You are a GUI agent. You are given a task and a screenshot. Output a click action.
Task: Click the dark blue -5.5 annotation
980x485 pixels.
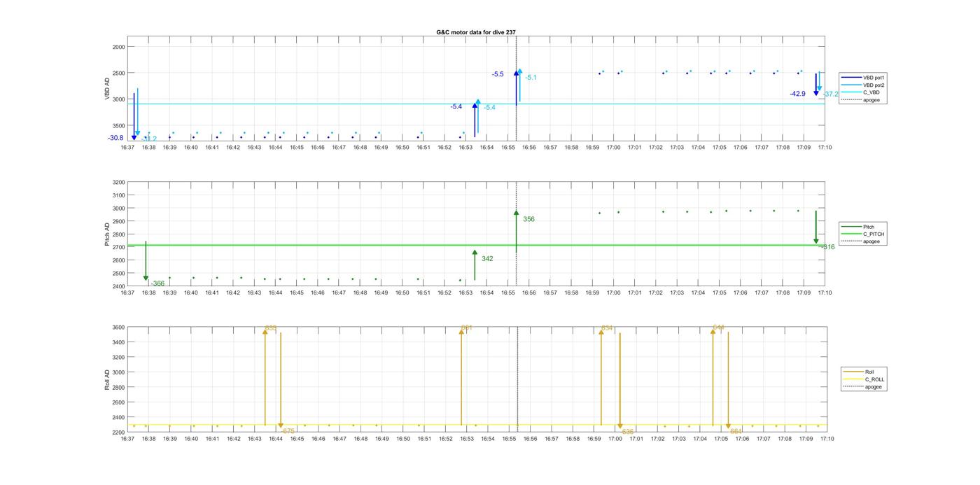point(498,74)
